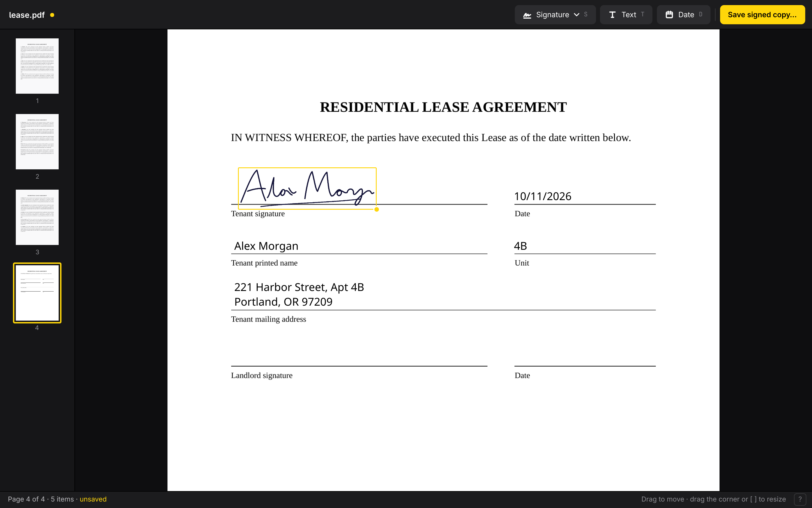Click the Tenant mailing address label
Viewport: 812px width, 508px height.
coord(268,319)
